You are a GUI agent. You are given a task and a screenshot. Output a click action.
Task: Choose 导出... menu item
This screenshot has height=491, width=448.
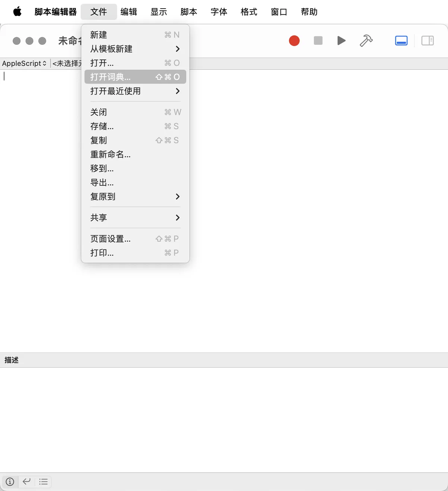[135, 182]
